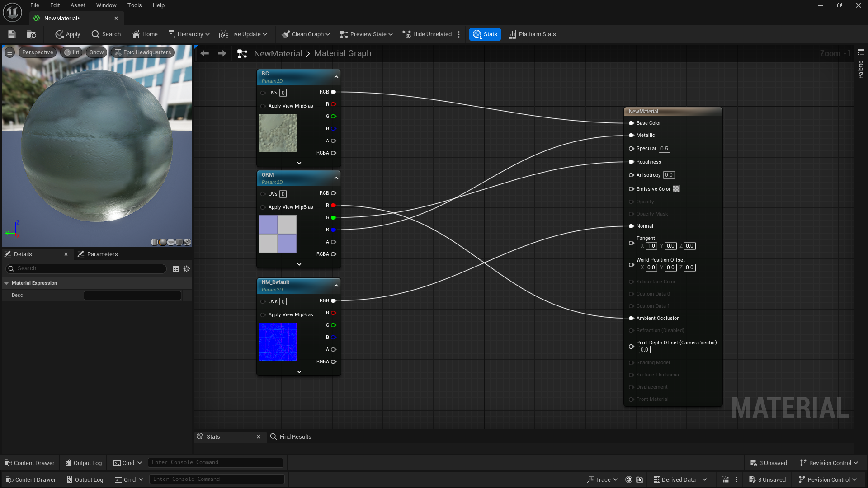This screenshot has height=488, width=868.
Task: Switch to the Find Results tab
Action: click(291, 437)
